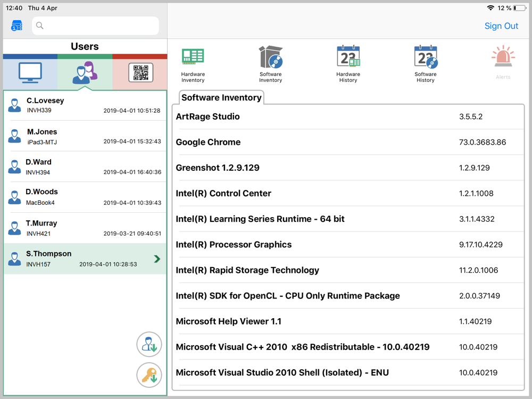The height and width of the screenshot is (399, 532).
Task: Switch to the computers monitor tab
Action: [30, 73]
